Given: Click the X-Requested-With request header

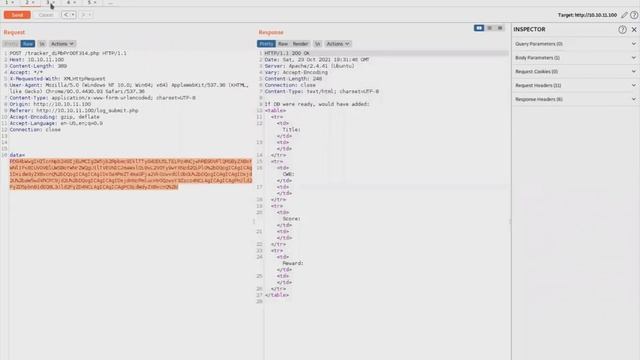Looking at the screenshot, I should pyautogui.click(x=58, y=79).
